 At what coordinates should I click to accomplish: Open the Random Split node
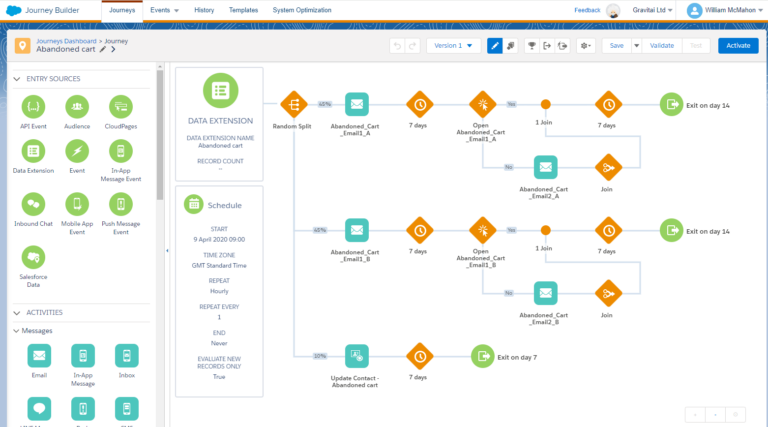(x=293, y=104)
